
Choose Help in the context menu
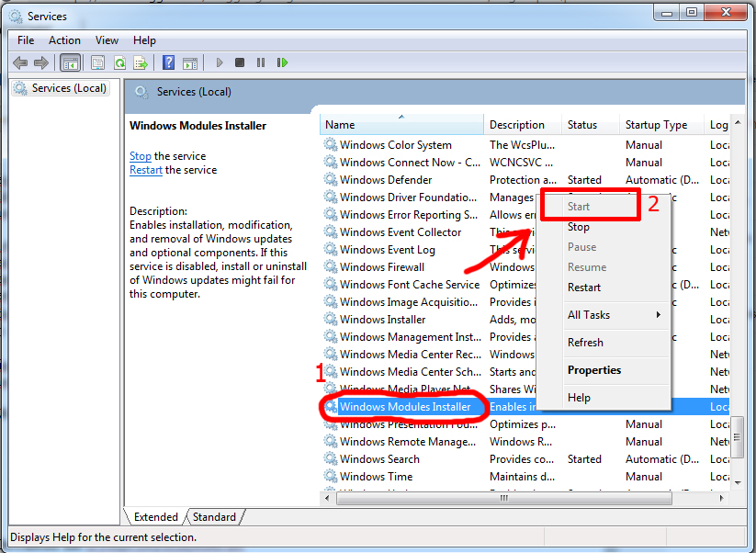pos(604,397)
